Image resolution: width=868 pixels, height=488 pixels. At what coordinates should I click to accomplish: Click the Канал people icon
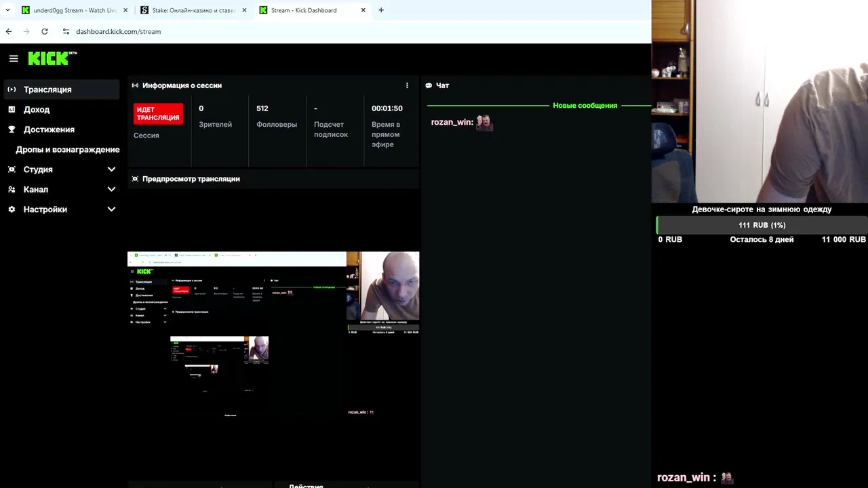[12, 189]
